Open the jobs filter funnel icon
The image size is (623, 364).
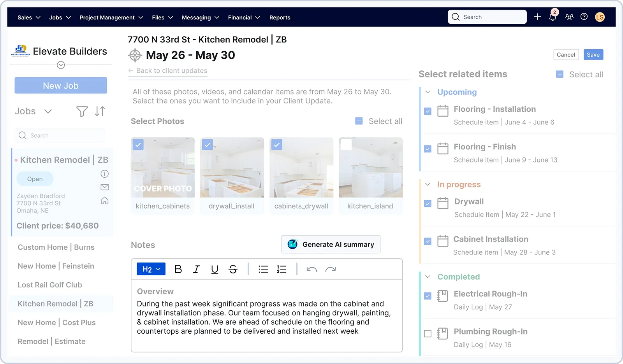(x=82, y=112)
